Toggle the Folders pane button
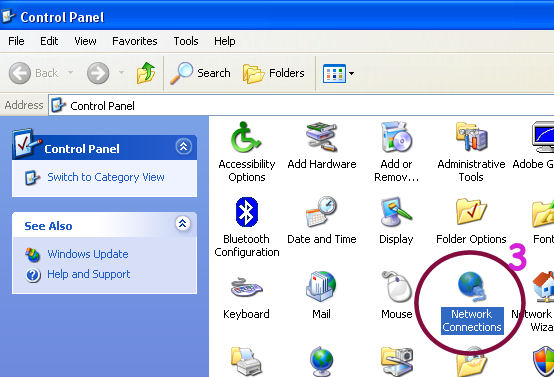554x377 pixels. click(273, 73)
